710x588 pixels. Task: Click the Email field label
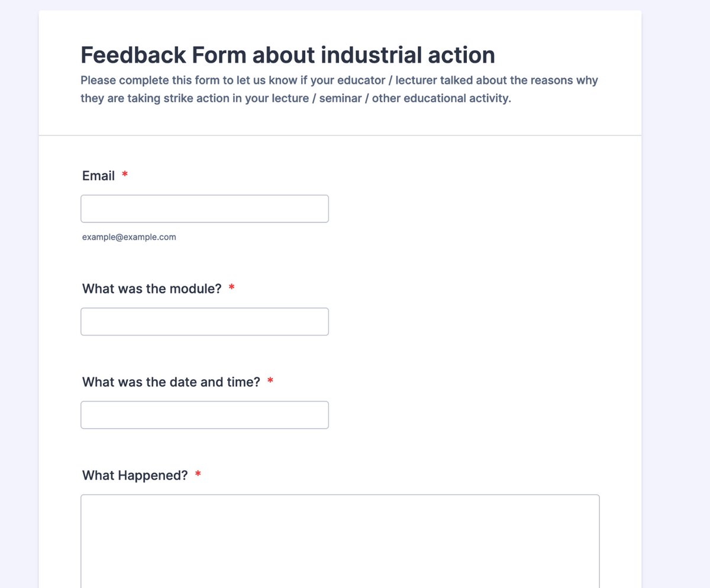pos(98,176)
